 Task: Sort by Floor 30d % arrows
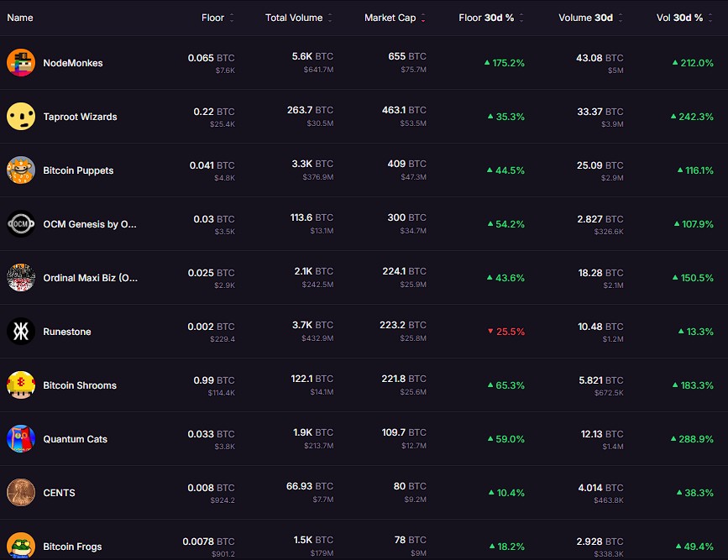(521, 18)
